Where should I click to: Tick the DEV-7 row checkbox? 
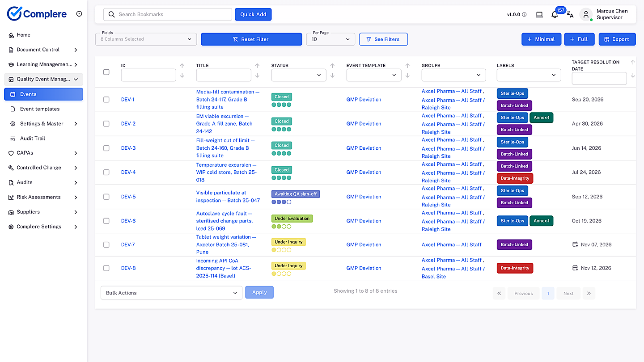point(106,244)
